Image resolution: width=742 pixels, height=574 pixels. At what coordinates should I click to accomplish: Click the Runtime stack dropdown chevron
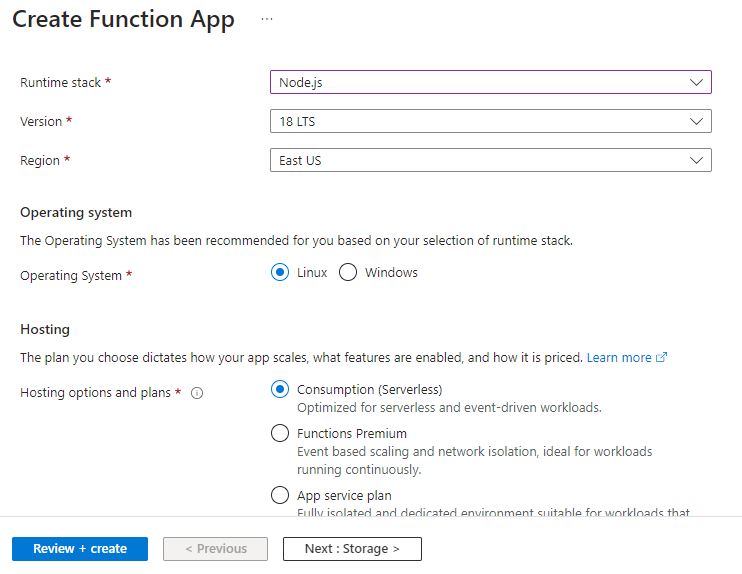point(697,82)
